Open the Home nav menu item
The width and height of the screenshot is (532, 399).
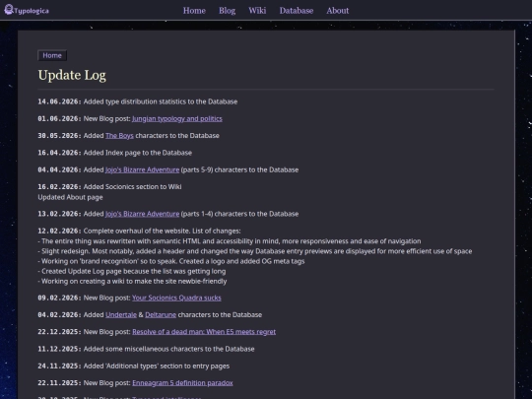point(194,11)
